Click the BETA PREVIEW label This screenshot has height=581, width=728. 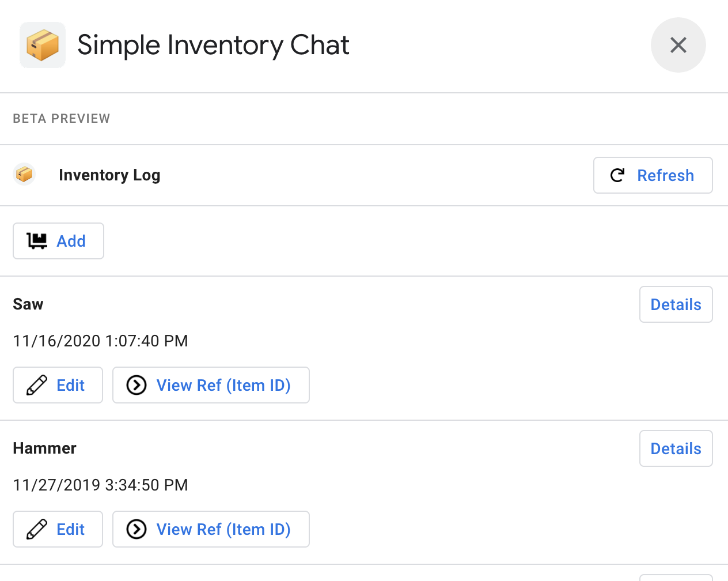(61, 118)
